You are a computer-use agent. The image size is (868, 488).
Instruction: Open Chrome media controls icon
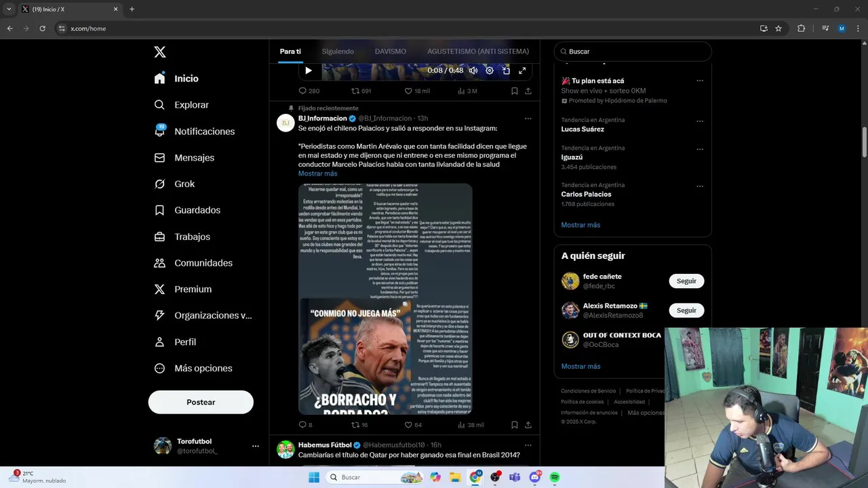click(x=825, y=28)
